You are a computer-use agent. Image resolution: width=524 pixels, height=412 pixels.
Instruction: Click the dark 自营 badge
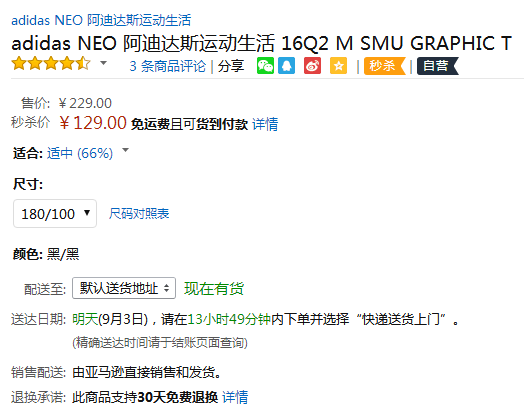438,66
